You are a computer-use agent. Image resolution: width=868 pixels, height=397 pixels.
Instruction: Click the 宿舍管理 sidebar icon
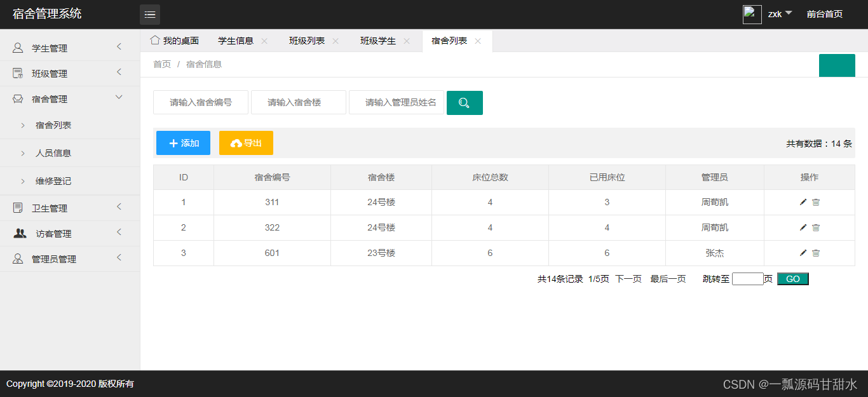point(18,99)
